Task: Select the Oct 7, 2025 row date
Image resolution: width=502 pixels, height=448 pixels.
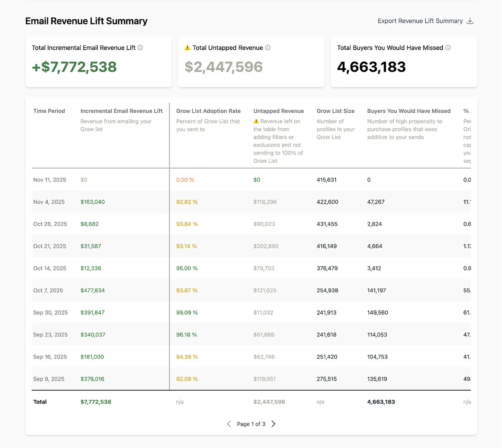Action: pos(48,290)
